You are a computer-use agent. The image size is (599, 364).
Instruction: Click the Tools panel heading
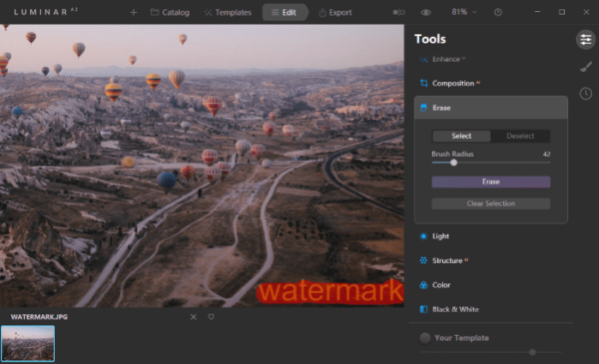[430, 39]
